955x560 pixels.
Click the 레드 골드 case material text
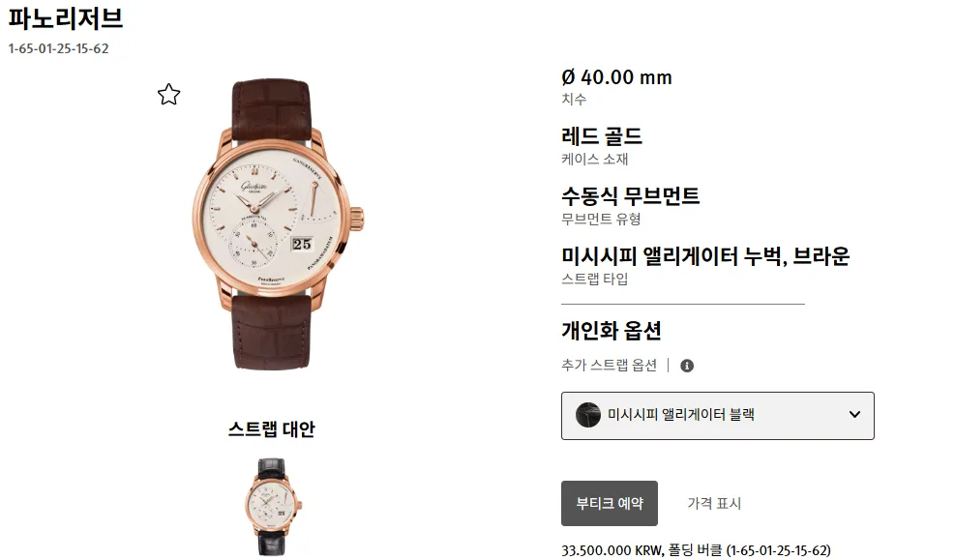[x=602, y=136]
